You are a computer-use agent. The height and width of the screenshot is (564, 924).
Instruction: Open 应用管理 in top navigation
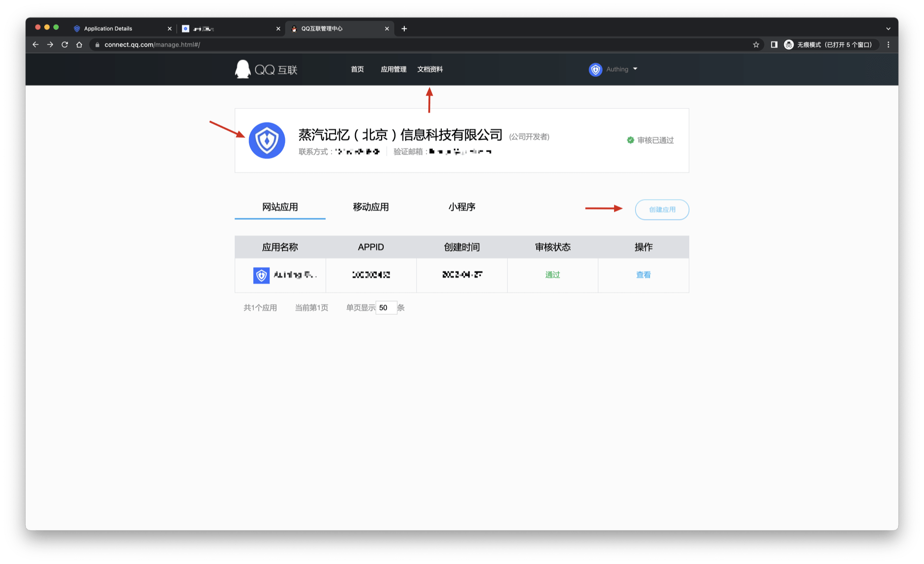coord(393,69)
